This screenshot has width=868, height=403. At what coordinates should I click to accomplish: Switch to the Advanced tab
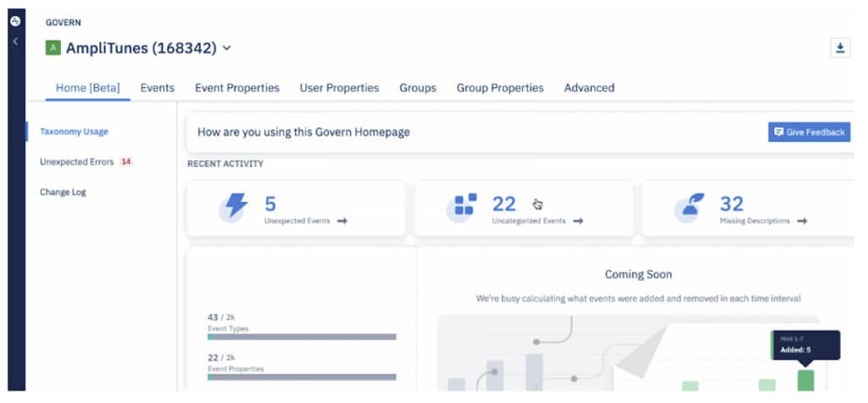tap(589, 88)
